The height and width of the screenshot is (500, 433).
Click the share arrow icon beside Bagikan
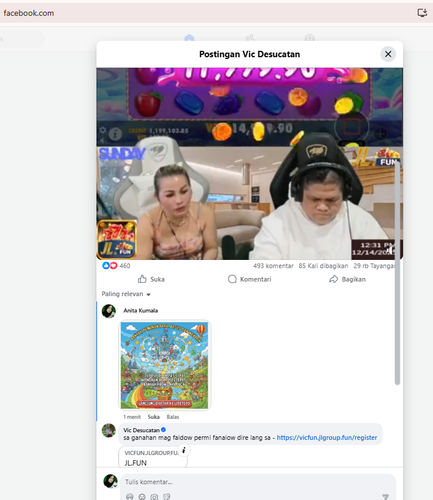coord(333,279)
